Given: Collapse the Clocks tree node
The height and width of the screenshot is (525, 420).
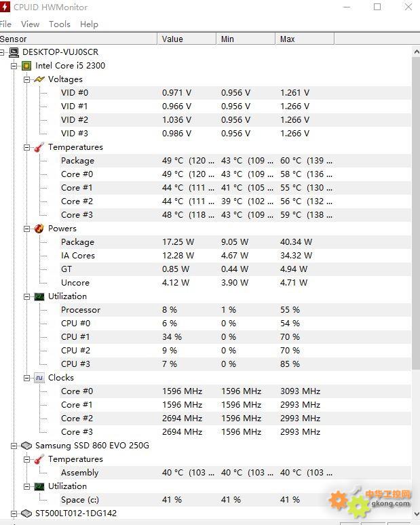Looking at the screenshot, I should pyautogui.click(x=26, y=378).
